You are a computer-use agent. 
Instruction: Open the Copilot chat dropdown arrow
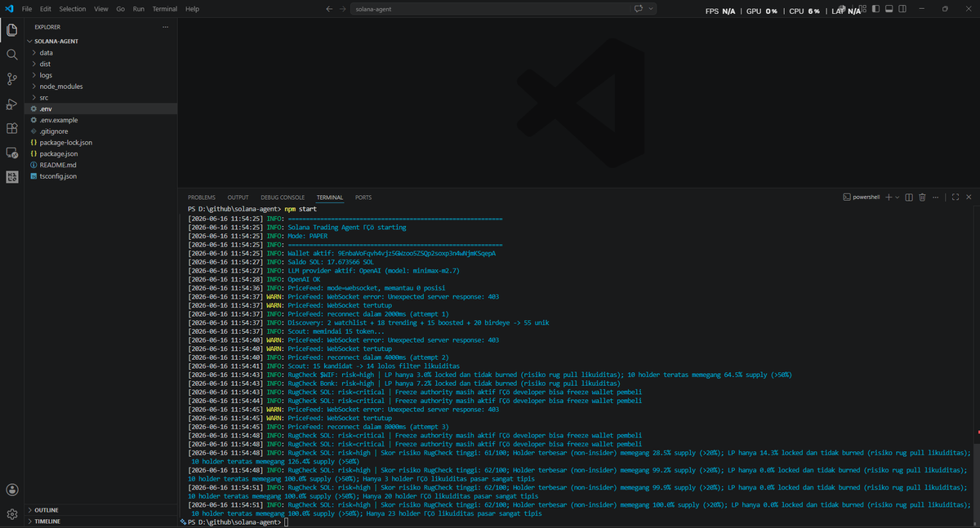[x=651, y=9]
